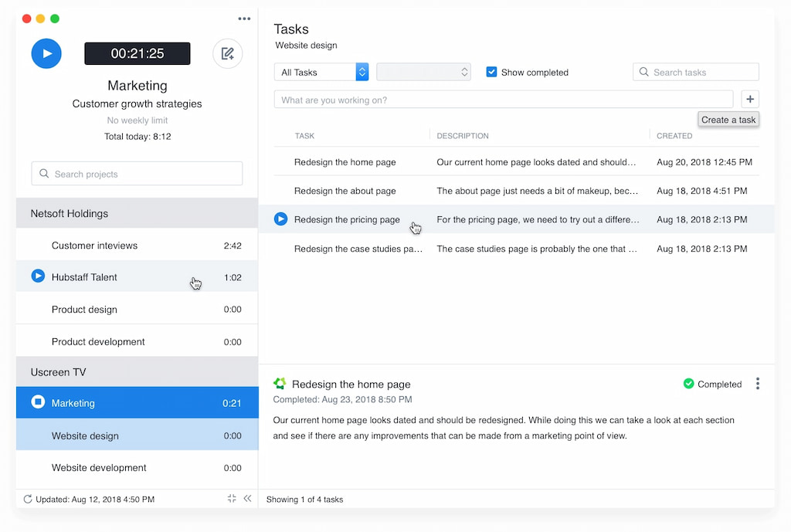This screenshot has height=532, width=791.
Task: Click the compact view icon in bottom bar
Action: [x=232, y=499]
